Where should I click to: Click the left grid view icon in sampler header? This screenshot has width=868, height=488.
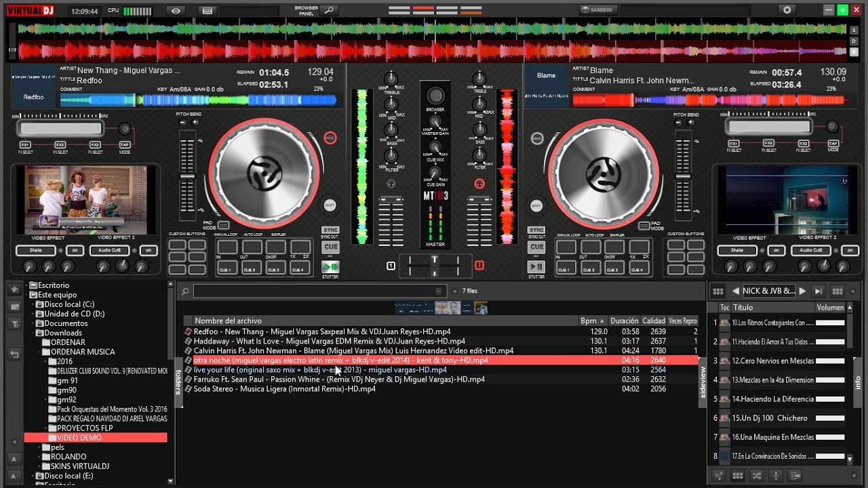click(x=717, y=291)
